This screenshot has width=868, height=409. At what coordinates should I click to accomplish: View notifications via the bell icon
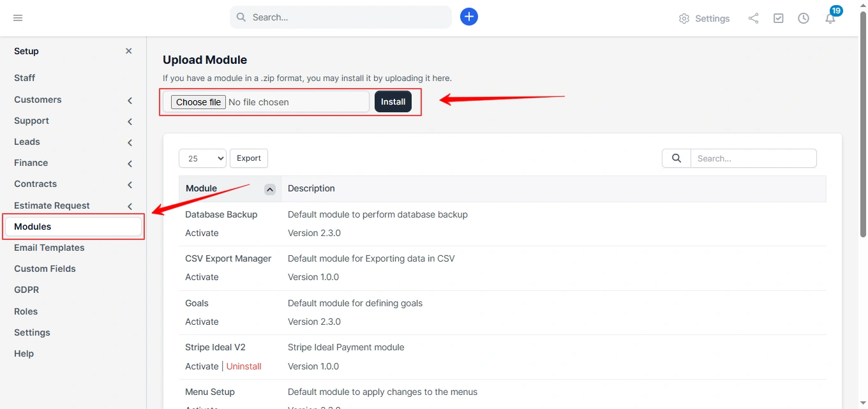(830, 19)
